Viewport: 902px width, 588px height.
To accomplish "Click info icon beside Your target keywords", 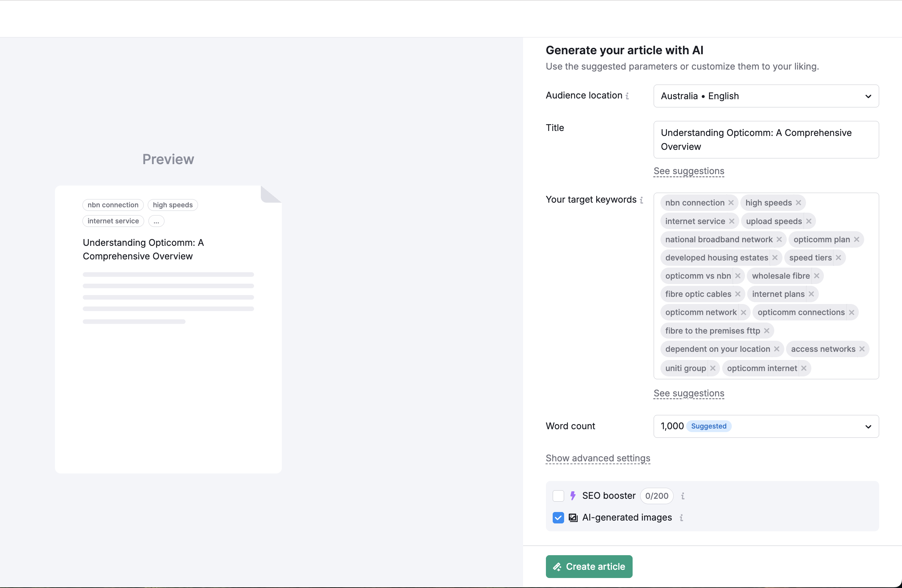I will click(x=642, y=200).
